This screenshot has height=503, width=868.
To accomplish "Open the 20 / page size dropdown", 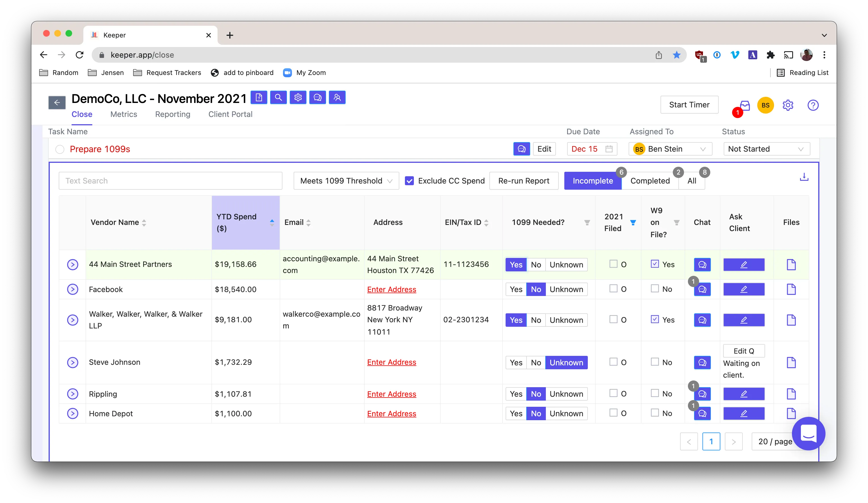I will [775, 441].
